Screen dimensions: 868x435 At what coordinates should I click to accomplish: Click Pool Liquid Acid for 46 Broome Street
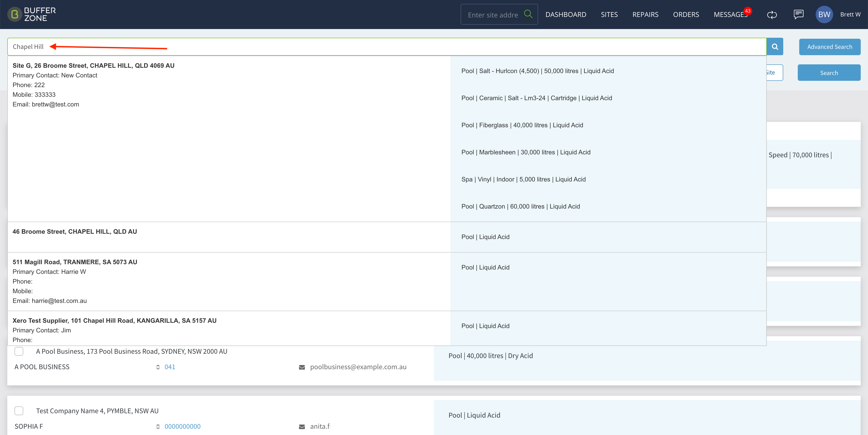[485, 237]
